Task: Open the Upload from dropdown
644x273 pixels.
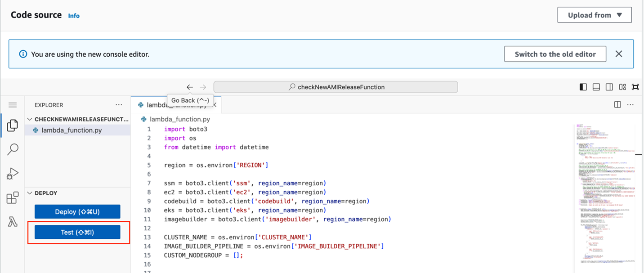Action: point(594,14)
